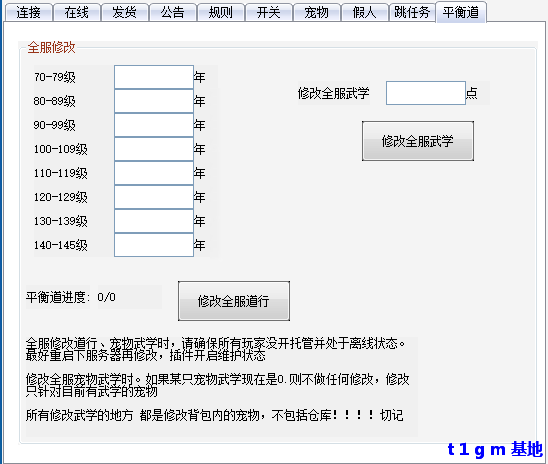The image size is (548, 464).
Task: Click the 110-119级 years input field
Action: 154,173
